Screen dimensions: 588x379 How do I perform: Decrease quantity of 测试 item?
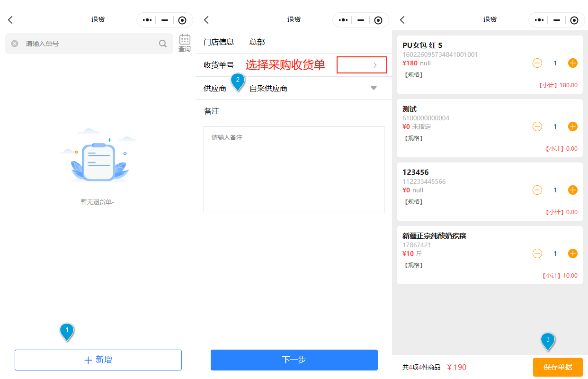(x=537, y=126)
